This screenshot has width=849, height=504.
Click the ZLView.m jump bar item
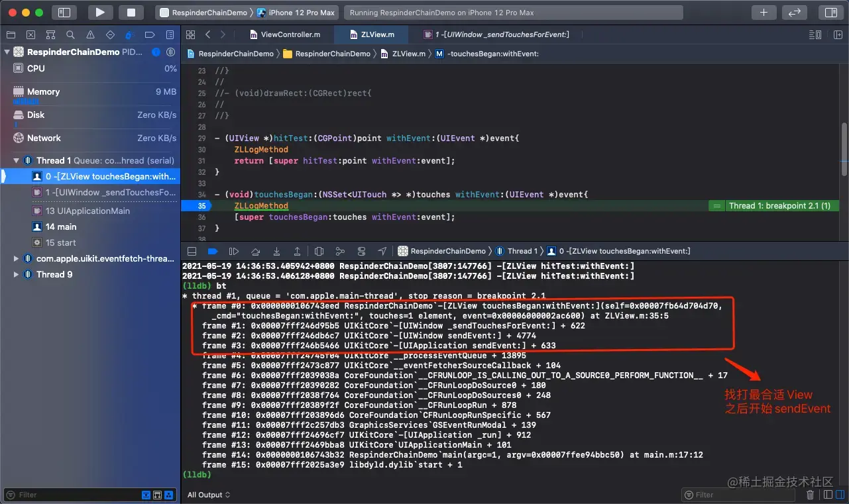click(x=403, y=54)
